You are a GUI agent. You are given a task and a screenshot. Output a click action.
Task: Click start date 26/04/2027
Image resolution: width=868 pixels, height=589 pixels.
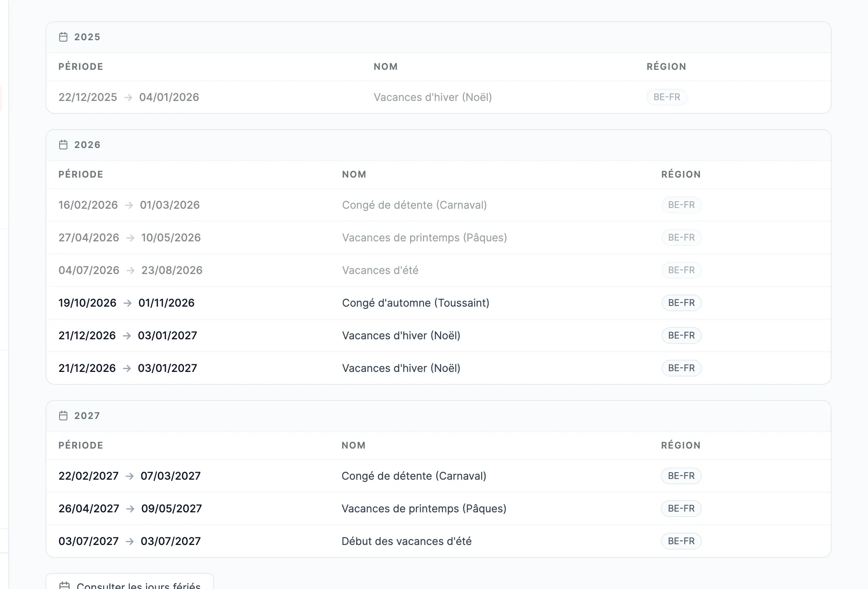pos(89,509)
